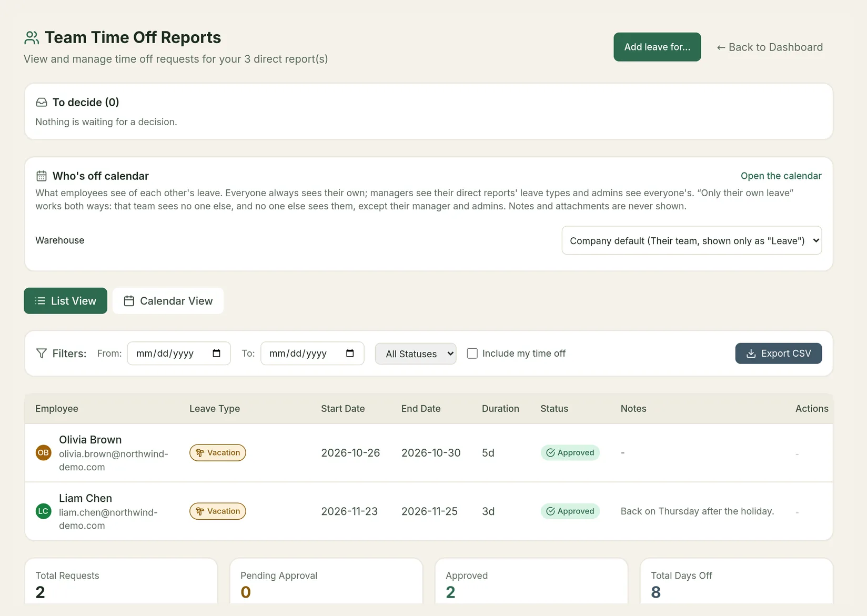Click the Notes column header
Image resolution: width=867 pixels, height=616 pixels.
click(633, 409)
